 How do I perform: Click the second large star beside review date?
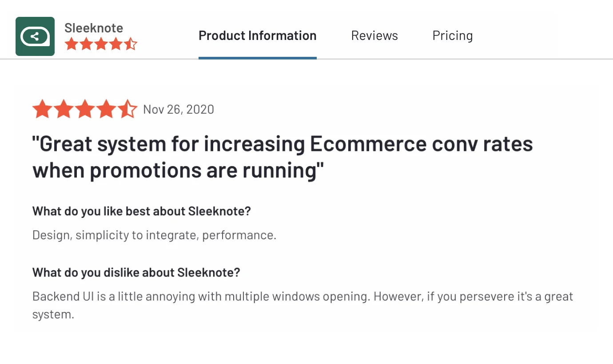tap(64, 109)
